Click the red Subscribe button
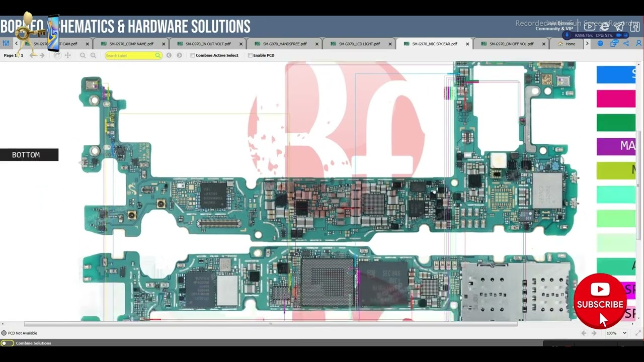Viewport: 644px width, 362px height. pos(600,300)
